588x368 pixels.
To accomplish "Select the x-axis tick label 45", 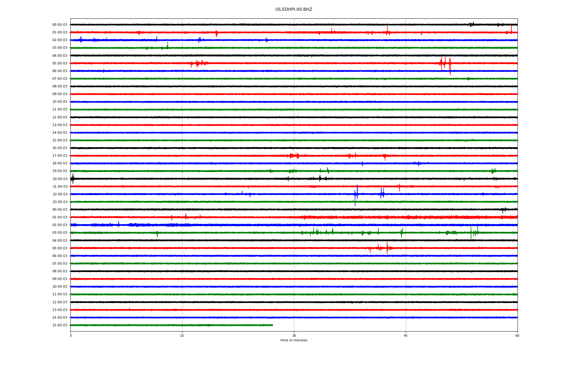I will point(406,335).
